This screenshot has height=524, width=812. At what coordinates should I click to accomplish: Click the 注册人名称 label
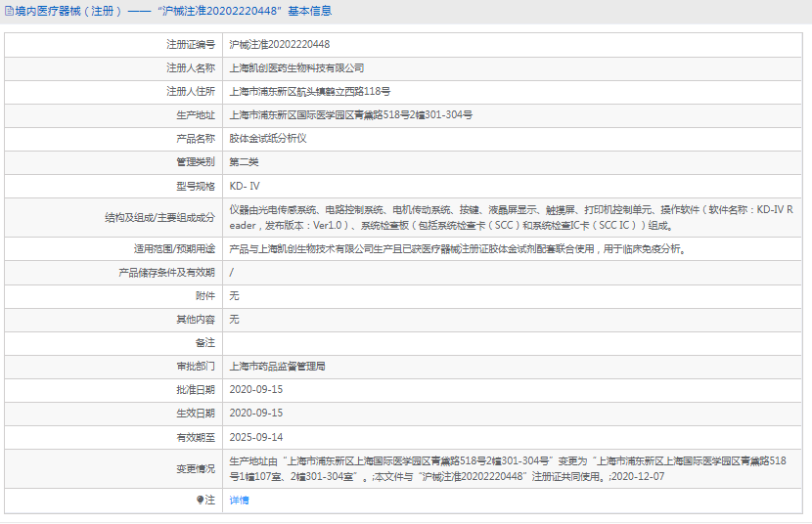pos(190,68)
